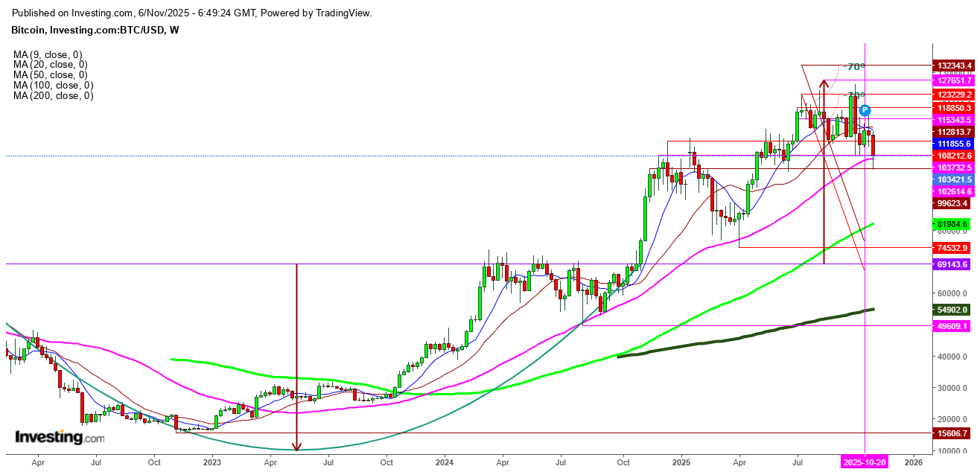
Task: Click the blue P circle marker icon
Action: (864, 110)
